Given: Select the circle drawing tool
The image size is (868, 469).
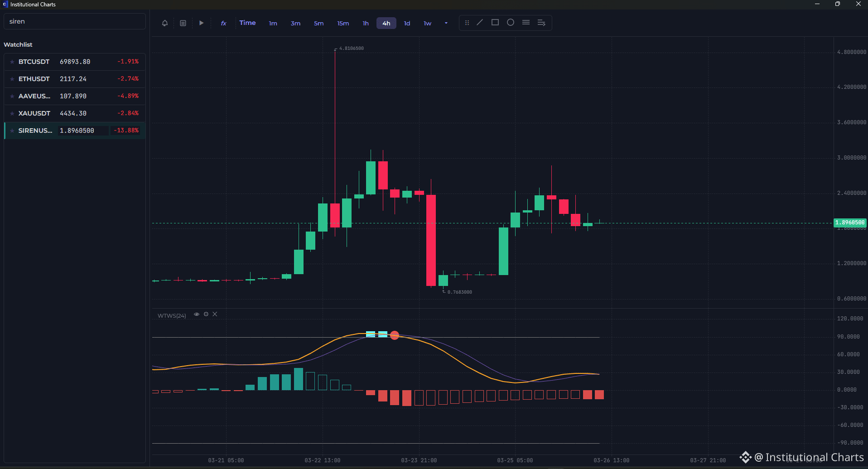Looking at the screenshot, I should (511, 22).
